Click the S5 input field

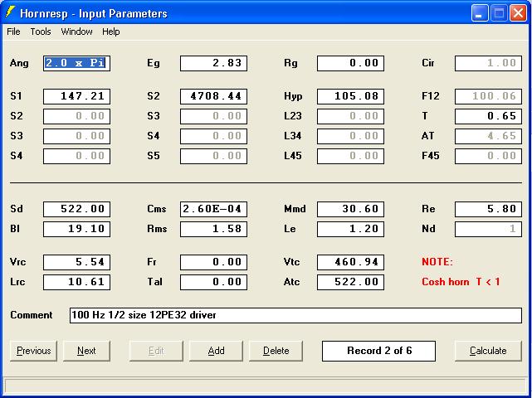(x=214, y=156)
